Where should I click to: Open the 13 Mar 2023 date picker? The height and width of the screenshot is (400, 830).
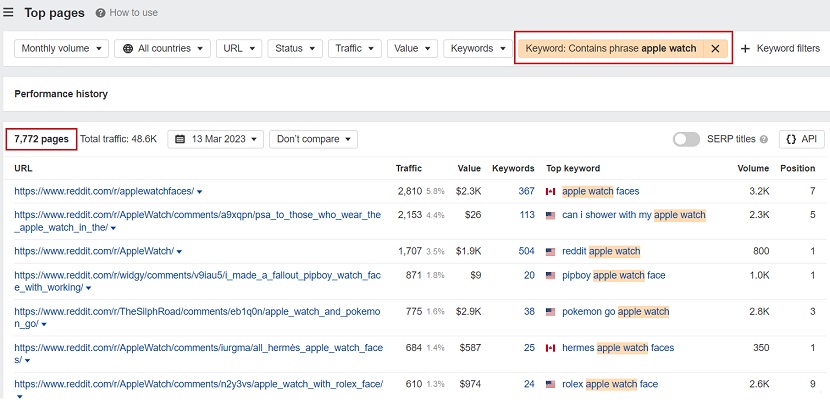215,139
